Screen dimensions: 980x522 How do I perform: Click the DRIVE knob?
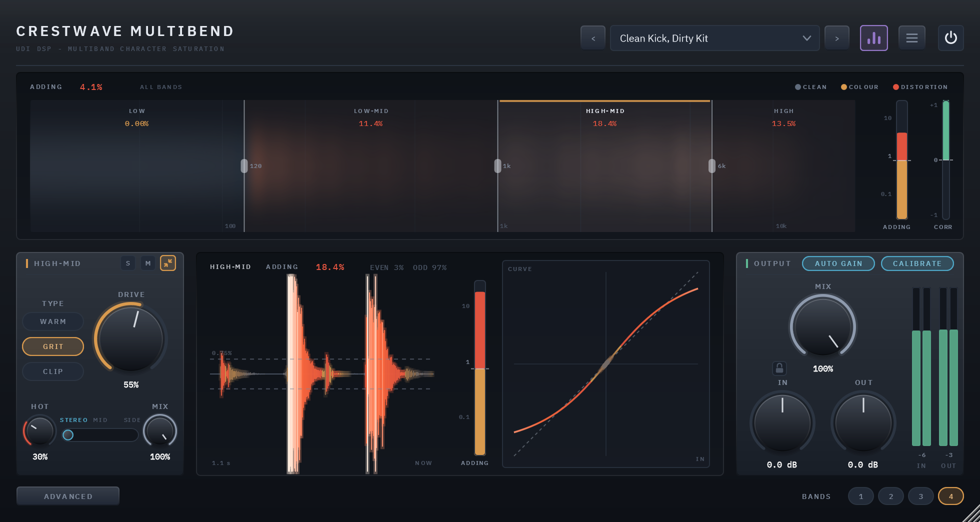pyautogui.click(x=131, y=338)
